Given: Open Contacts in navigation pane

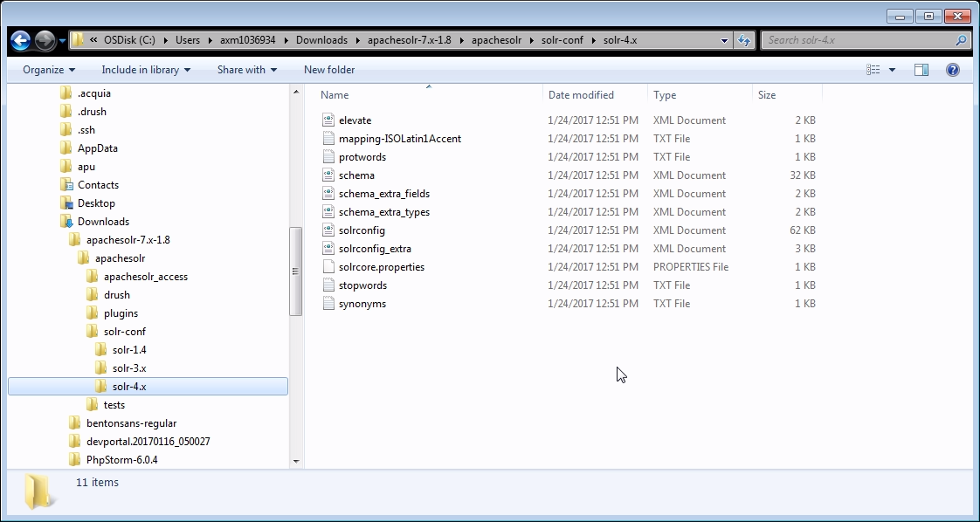Looking at the screenshot, I should point(98,185).
